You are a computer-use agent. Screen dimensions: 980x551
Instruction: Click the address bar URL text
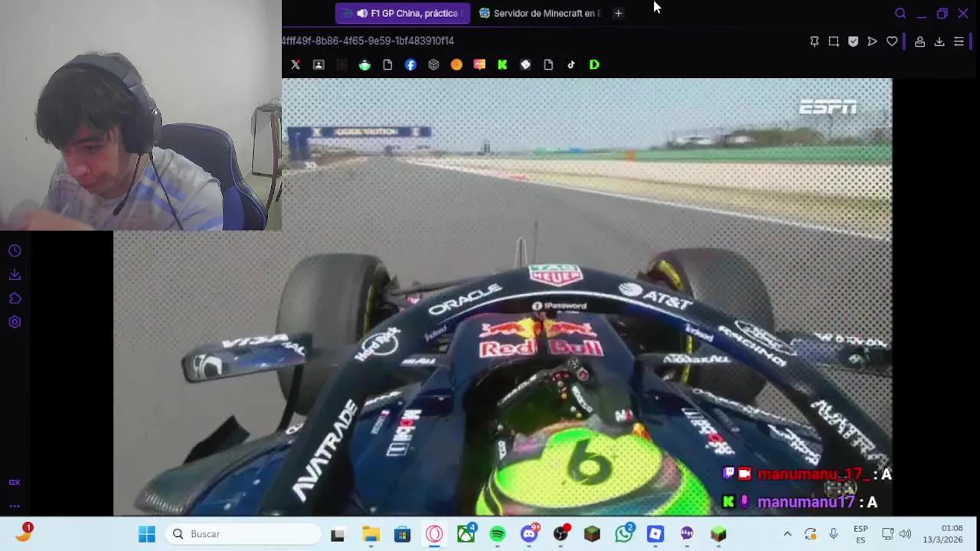pos(367,41)
